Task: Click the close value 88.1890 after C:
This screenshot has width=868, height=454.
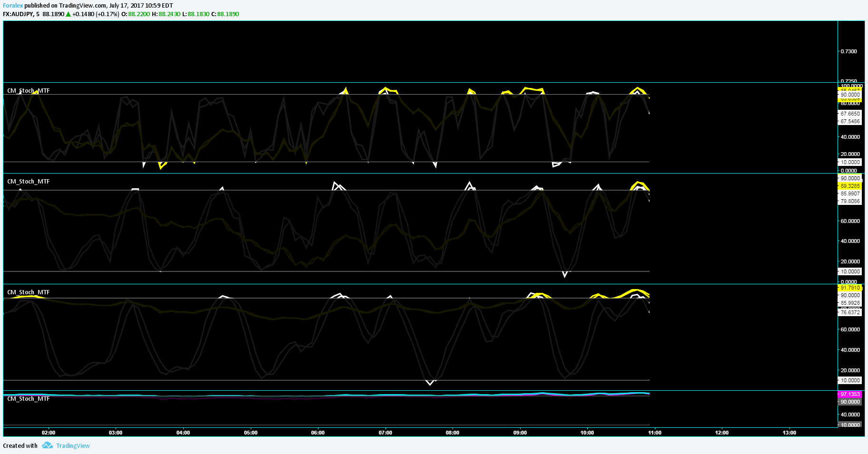Action: [x=228, y=14]
